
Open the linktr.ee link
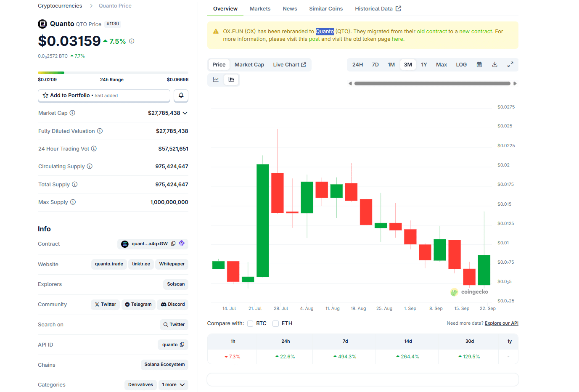tap(141, 264)
